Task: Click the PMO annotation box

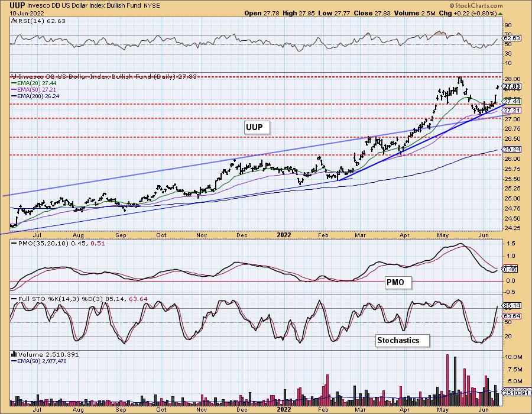Action: (398, 282)
